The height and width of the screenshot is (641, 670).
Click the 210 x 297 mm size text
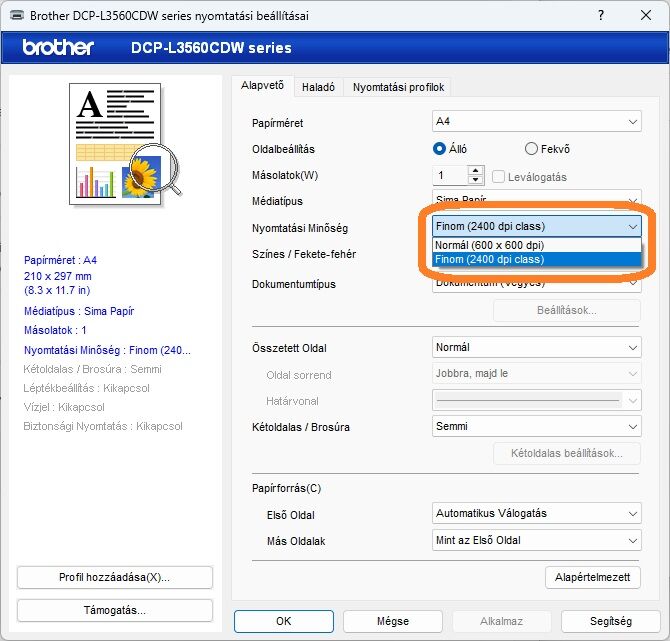pos(58,276)
